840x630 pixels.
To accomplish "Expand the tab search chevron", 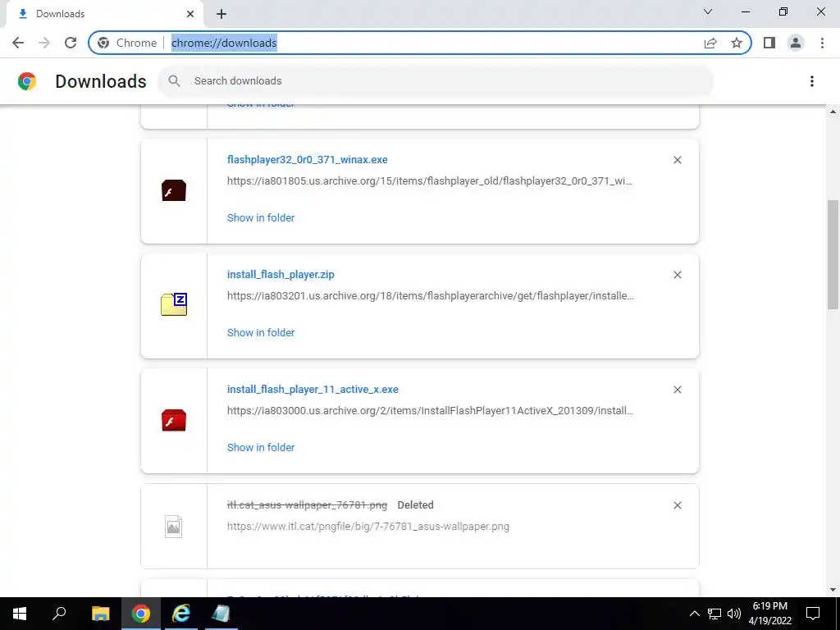I will click(708, 11).
